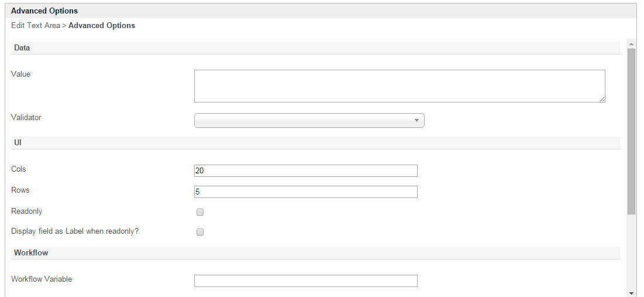Click the Workflow Variable input field
Screen dimensions: 644x297
pyautogui.click(x=306, y=281)
